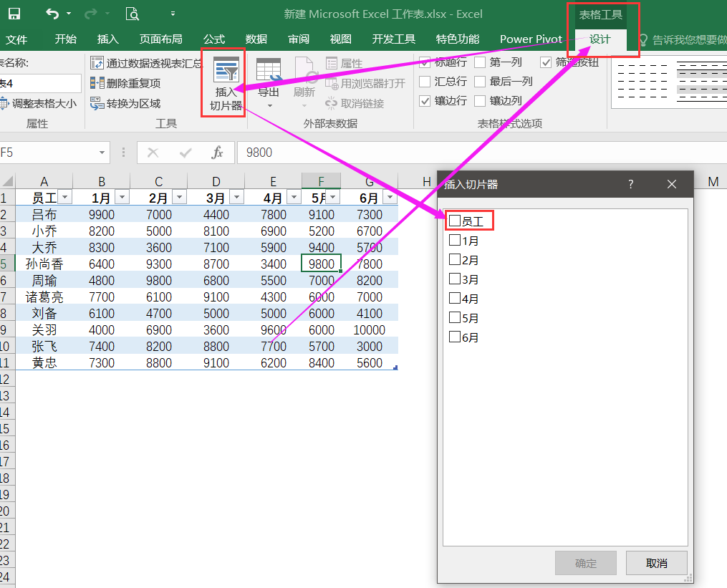Check the 4月 field in slicer dialog

coord(455,298)
